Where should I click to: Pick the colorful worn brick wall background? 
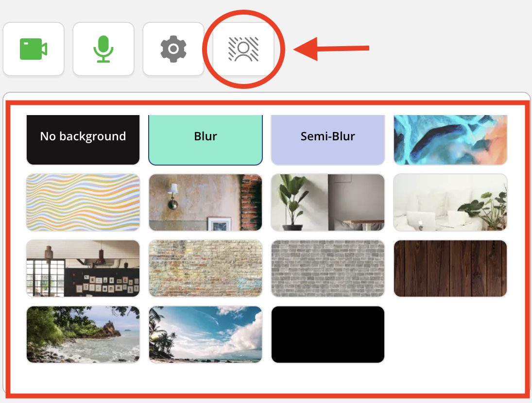click(x=205, y=269)
